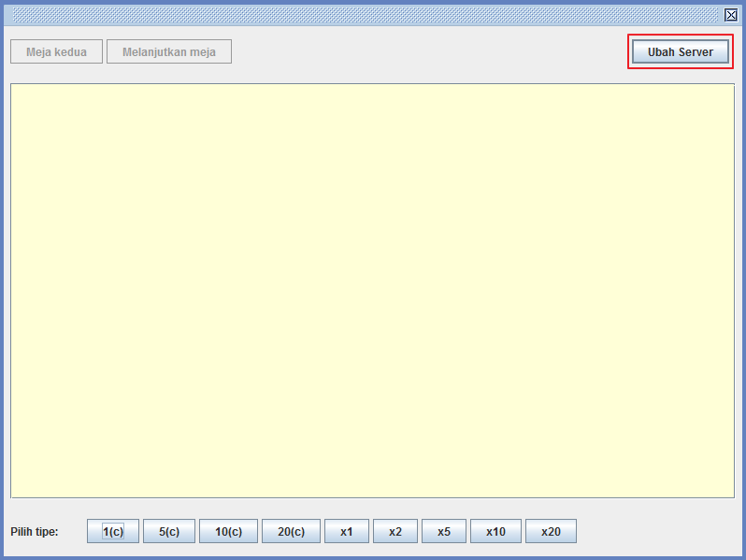Choose the x2 multiplier button

tap(395, 531)
